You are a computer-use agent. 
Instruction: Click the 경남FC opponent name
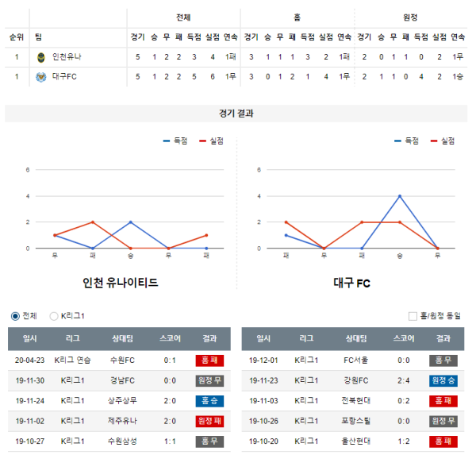click(x=122, y=380)
